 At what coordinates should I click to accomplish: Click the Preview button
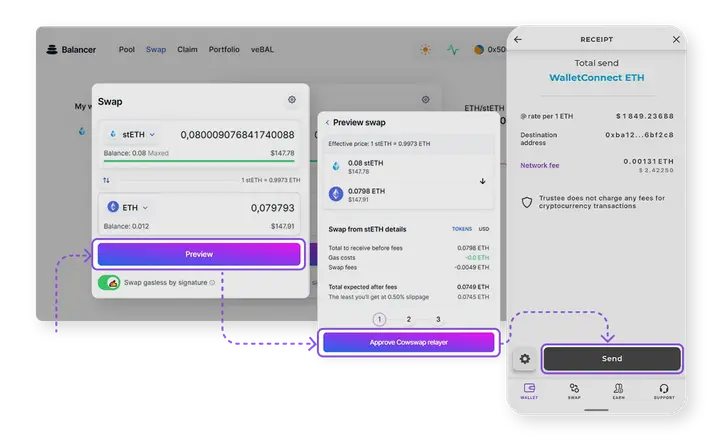coord(199,254)
